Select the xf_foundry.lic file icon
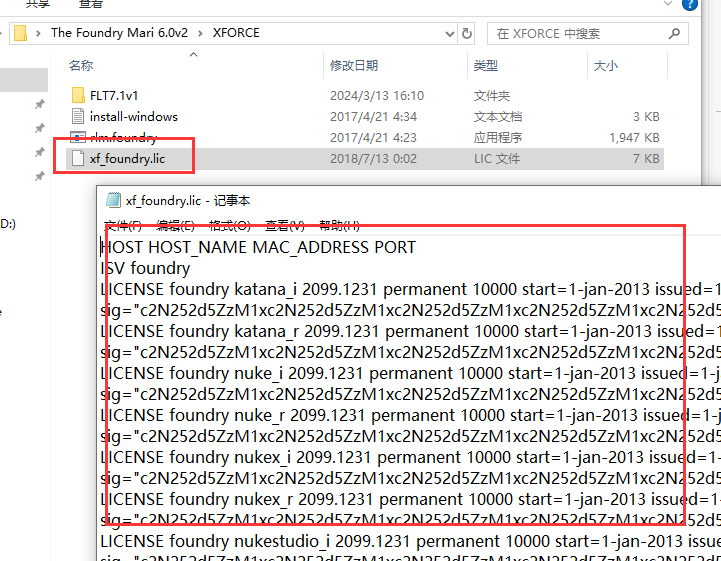The width and height of the screenshot is (721, 561). pos(78,159)
